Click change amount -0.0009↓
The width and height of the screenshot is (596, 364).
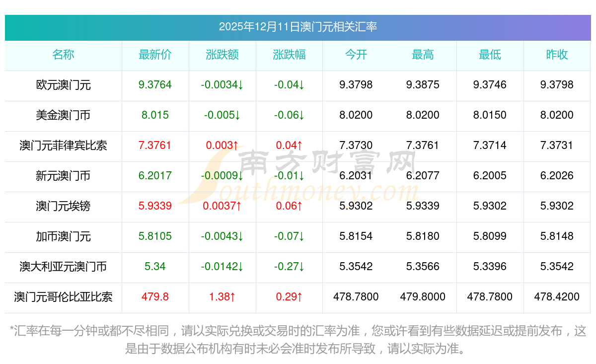click(x=222, y=176)
